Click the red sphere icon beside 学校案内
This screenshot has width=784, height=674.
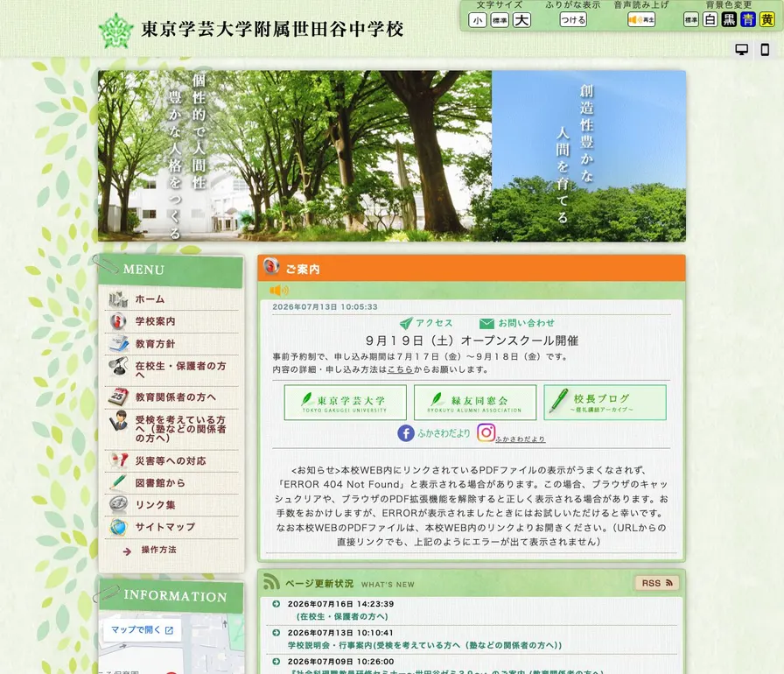118,321
